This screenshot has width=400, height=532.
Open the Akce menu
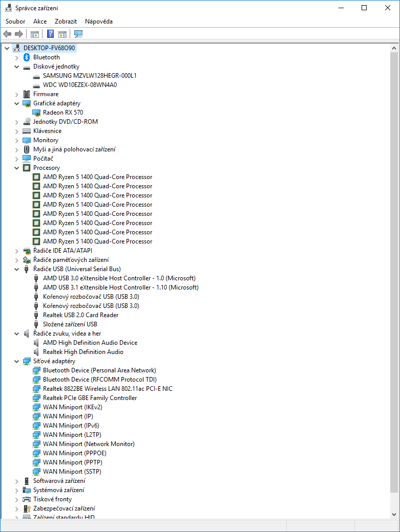point(40,21)
